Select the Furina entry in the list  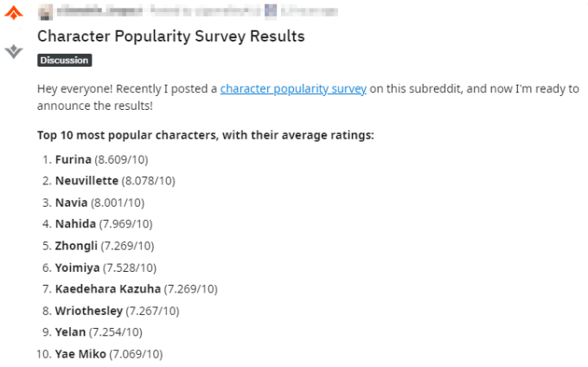(73, 160)
